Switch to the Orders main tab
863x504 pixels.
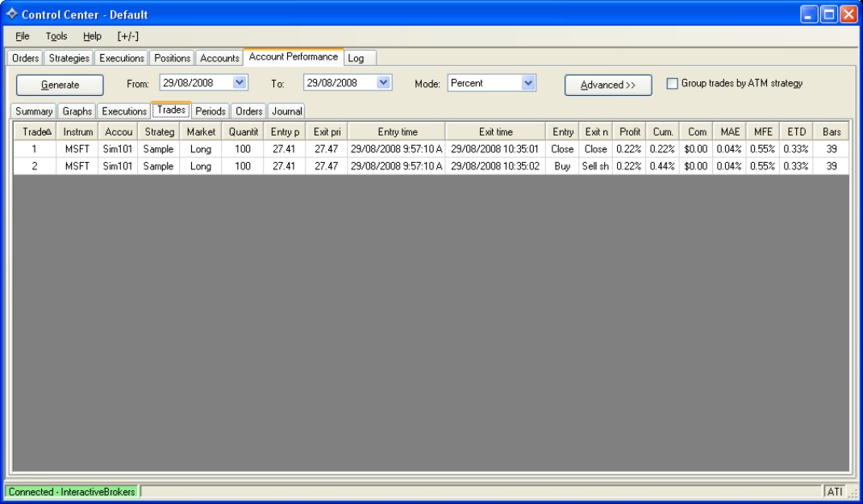[x=25, y=58]
